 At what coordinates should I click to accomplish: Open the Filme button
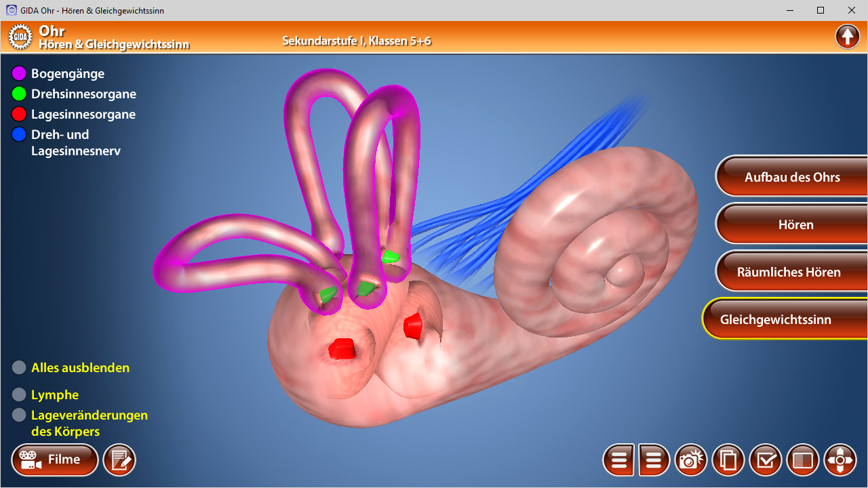click(55, 460)
